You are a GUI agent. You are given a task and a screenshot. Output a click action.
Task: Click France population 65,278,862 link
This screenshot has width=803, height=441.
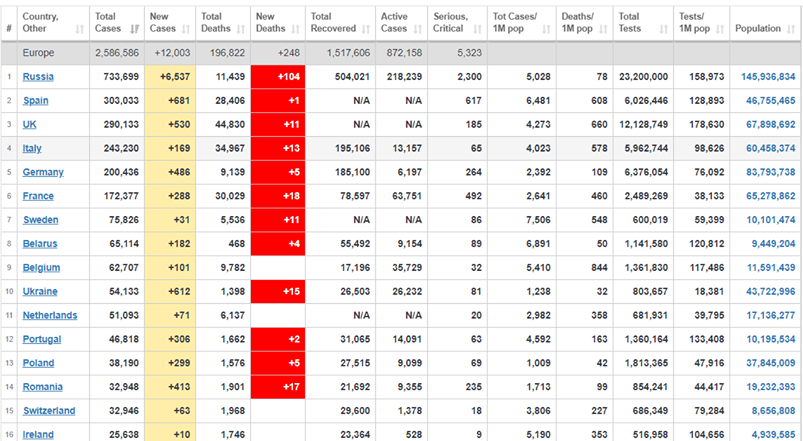click(x=771, y=196)
